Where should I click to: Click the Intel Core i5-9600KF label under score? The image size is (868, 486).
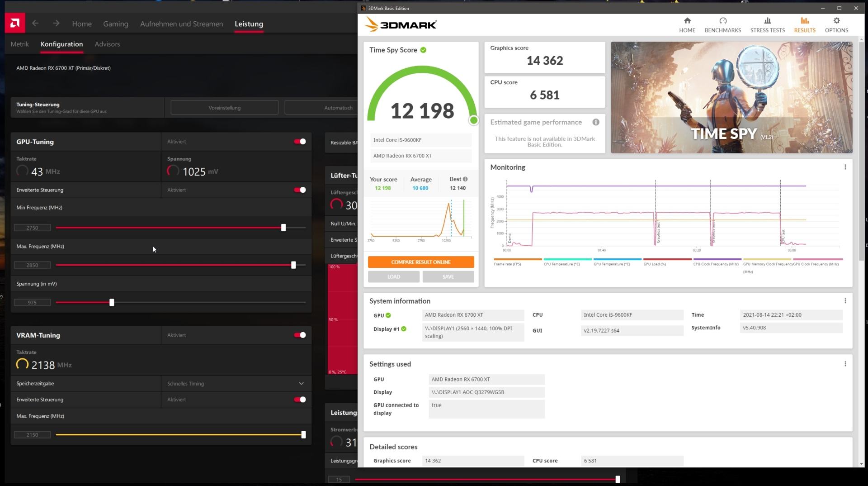421,140
